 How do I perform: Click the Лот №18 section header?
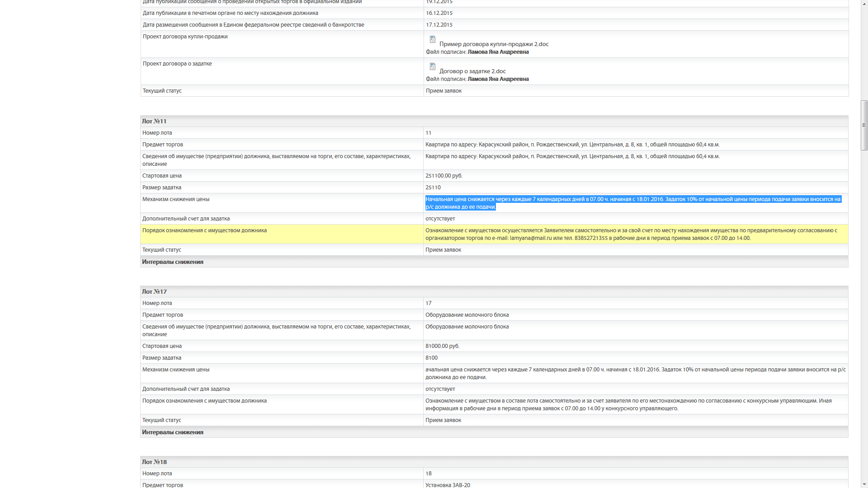pos(154,462)
